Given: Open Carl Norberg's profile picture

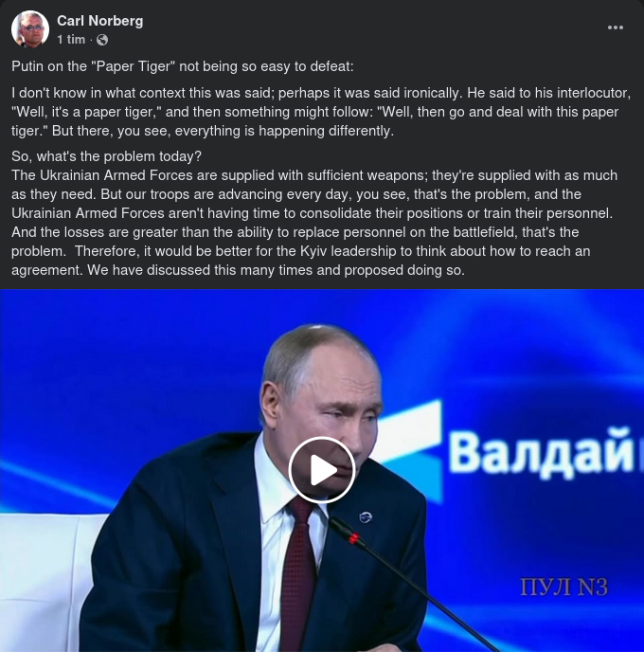Looking at the screenshot, I should tap(30, 29).
